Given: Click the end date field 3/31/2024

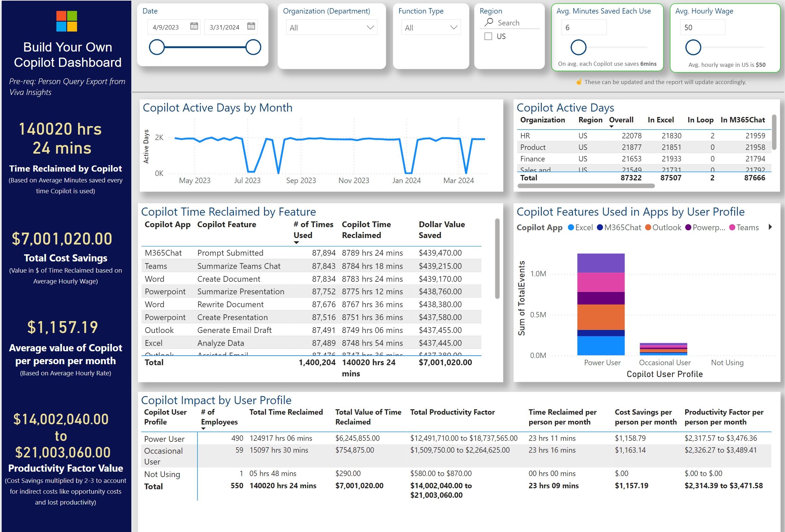Looking at the screenshot, I should coord(231,27).
